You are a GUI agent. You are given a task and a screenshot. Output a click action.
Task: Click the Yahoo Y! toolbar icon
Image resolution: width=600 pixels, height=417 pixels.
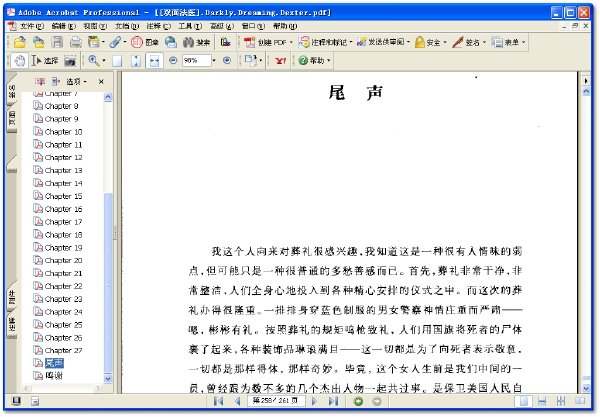280,60
